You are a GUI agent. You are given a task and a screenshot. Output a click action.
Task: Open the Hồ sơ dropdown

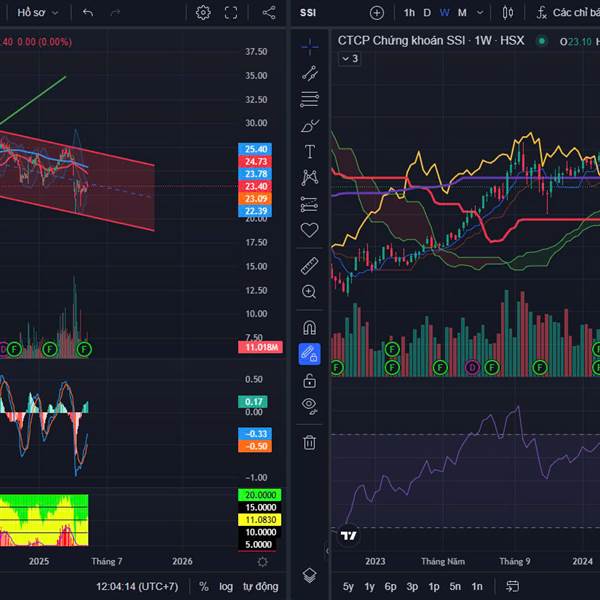[x=38, y=13]
